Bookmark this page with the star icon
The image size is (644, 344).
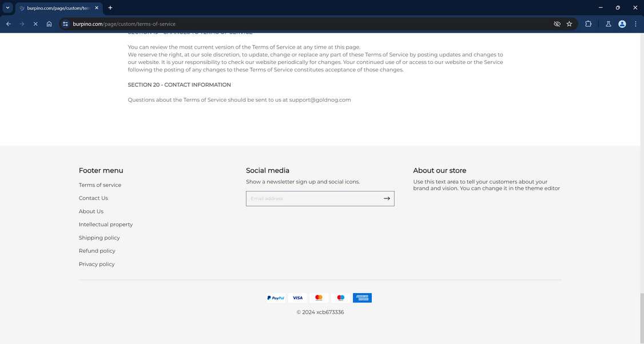tap(569, 24)
